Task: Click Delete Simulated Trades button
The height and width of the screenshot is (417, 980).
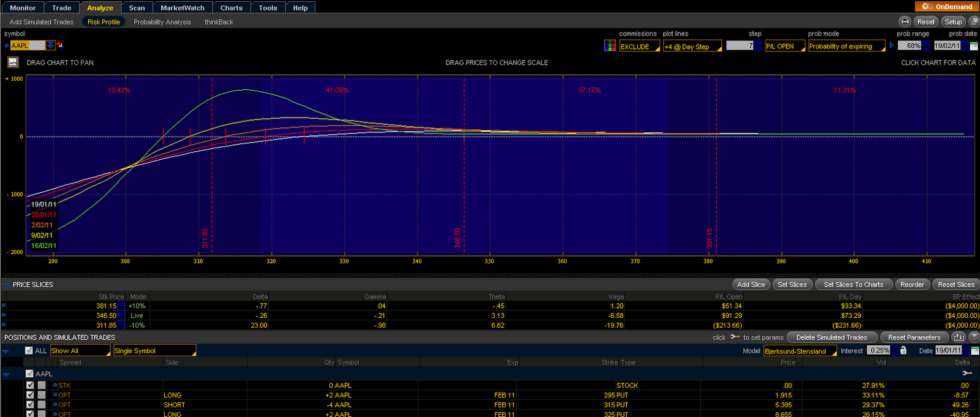Action: [831, 337]
